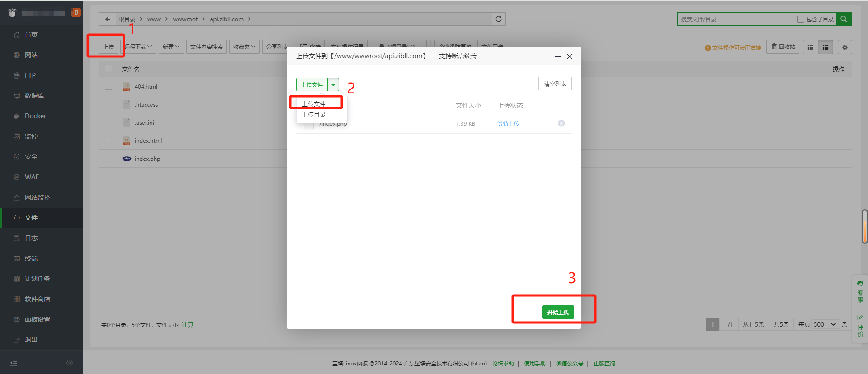Open 网站 in the sidebar

tap(31, 55)
